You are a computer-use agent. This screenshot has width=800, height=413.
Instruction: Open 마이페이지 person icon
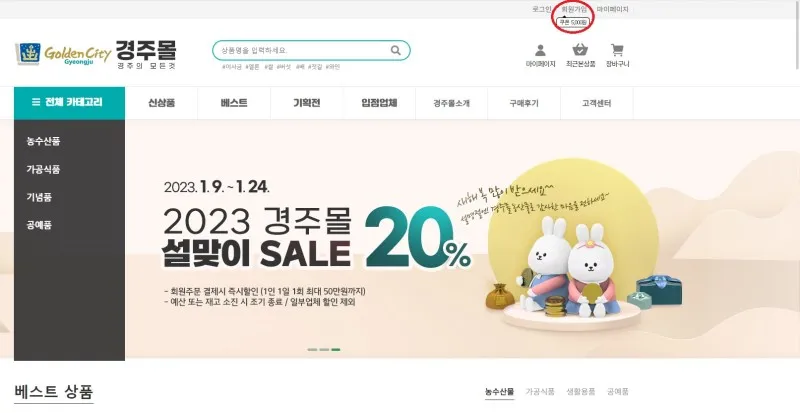[540, 50]
